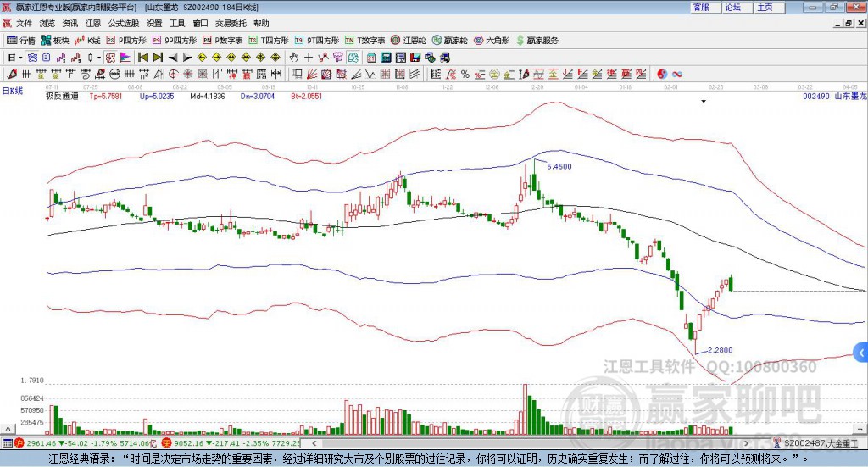868x467 pixels.
Task: Open the 窗口 menu
Action: (200, 23)
